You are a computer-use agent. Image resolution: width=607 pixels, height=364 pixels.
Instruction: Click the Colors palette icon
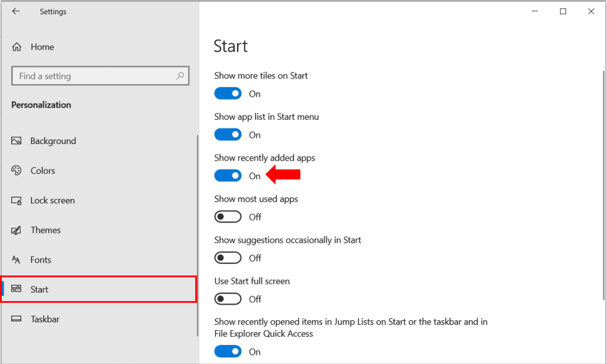pos(17,171)
